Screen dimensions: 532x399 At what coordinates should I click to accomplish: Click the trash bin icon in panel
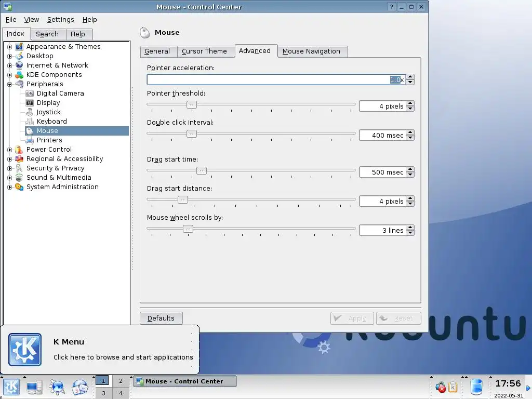click(476, 387)
